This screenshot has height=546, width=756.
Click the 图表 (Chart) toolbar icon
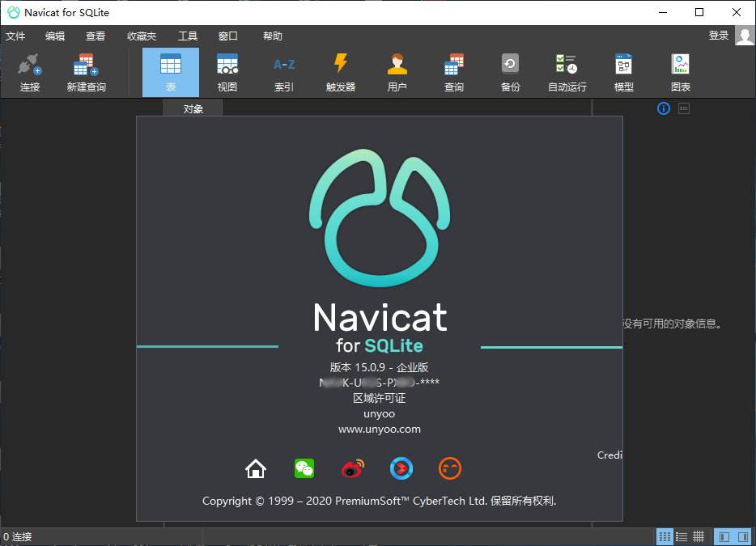[680, 73]
